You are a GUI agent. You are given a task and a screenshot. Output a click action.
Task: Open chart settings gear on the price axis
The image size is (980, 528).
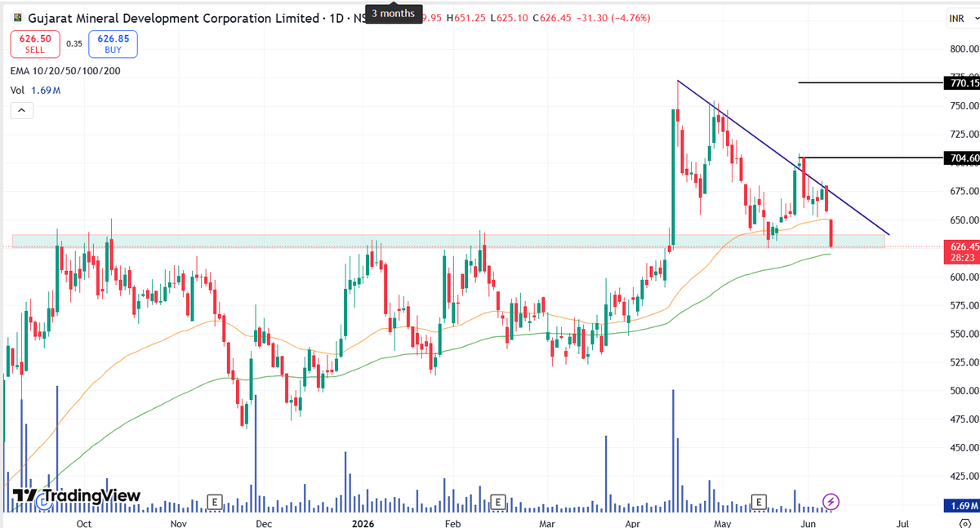964,522
